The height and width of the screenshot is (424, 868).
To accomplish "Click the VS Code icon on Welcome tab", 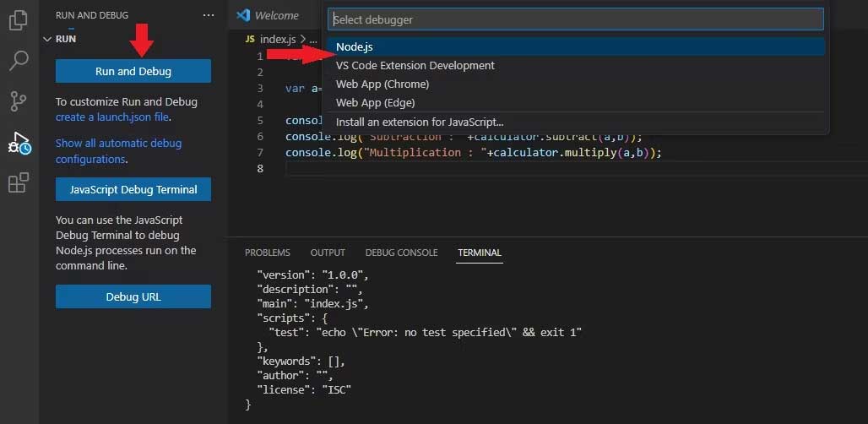I will 243,15.
